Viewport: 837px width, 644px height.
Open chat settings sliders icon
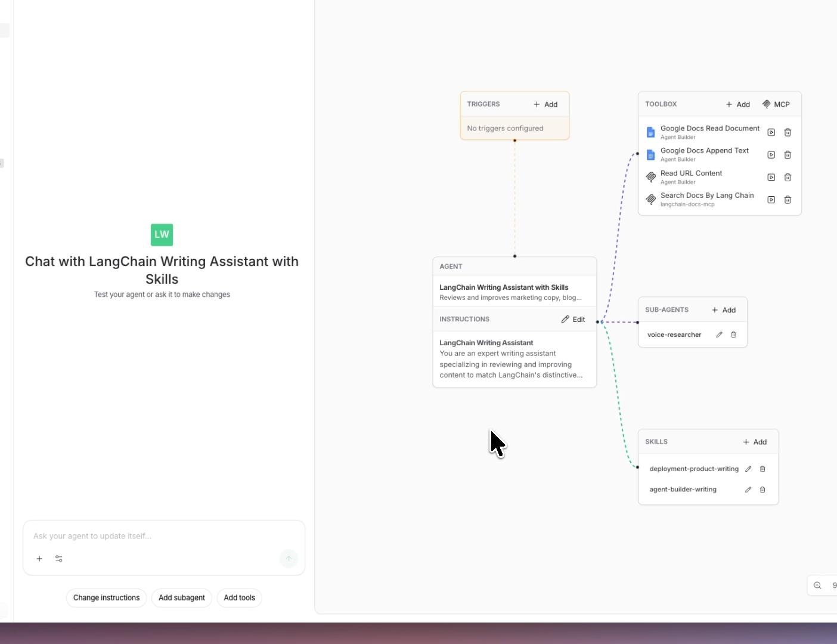(x=59, y=559)
